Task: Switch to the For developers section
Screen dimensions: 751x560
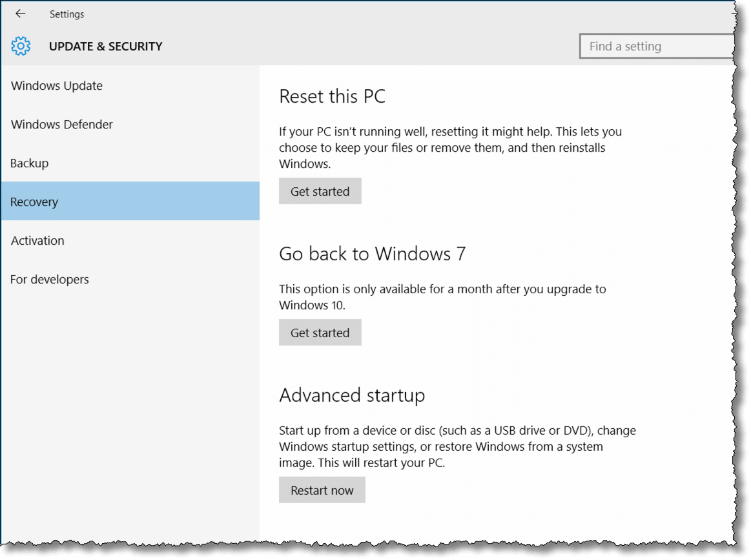Action: point(50,280)
